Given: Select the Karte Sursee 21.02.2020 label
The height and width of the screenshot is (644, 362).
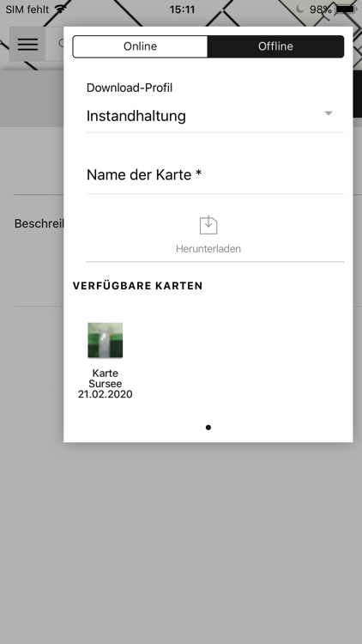Looking at the screenshot, I should pos(105,384).
